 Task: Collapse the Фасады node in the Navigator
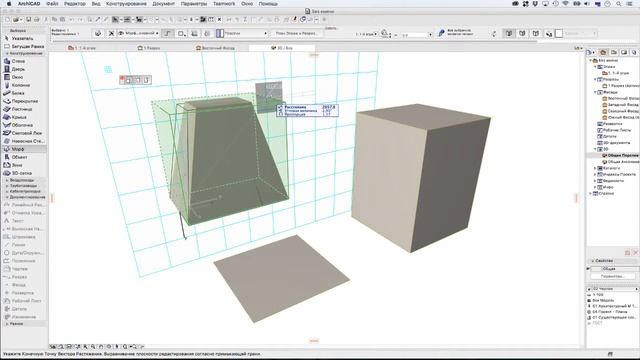tap(596, 93)
